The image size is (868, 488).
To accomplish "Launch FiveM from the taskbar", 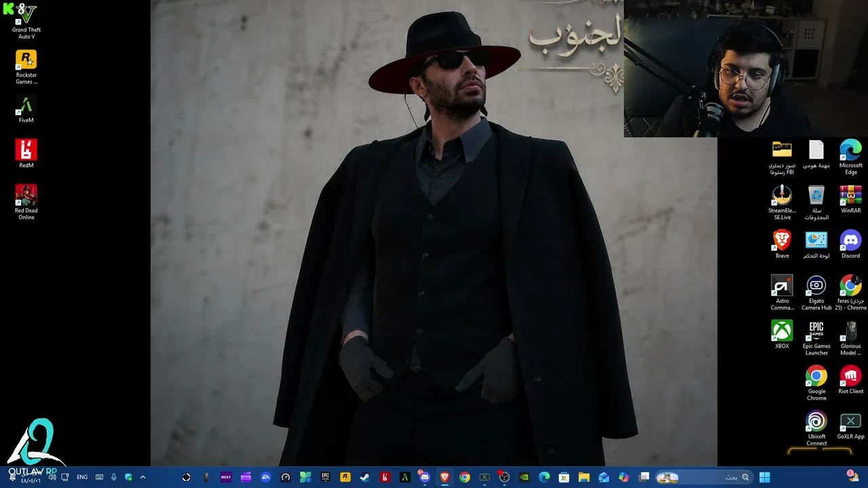I will tap(405, 477).
